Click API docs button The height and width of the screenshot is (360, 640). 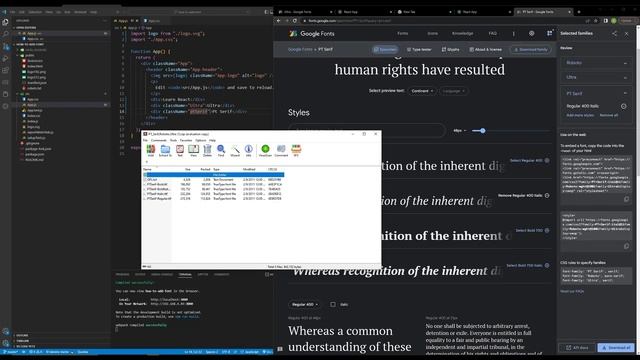coord(577,347)
